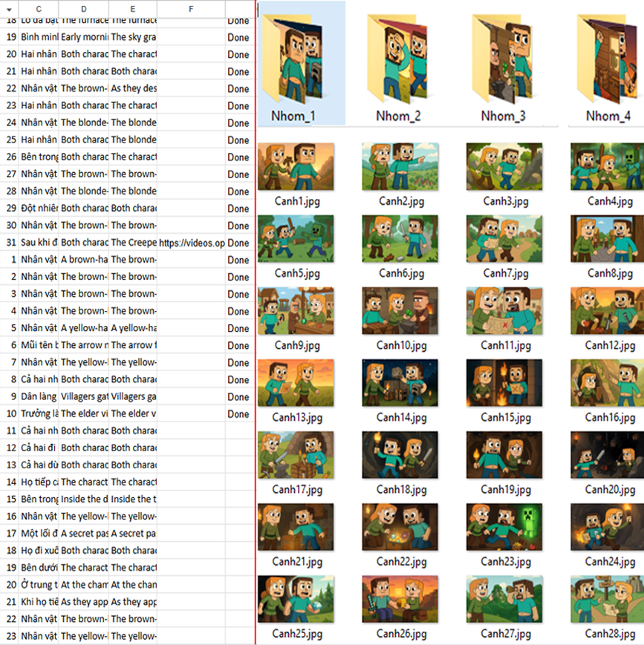Select the Canh10.jpg thumbnail

pyautogui.click(x=400, y=310)
